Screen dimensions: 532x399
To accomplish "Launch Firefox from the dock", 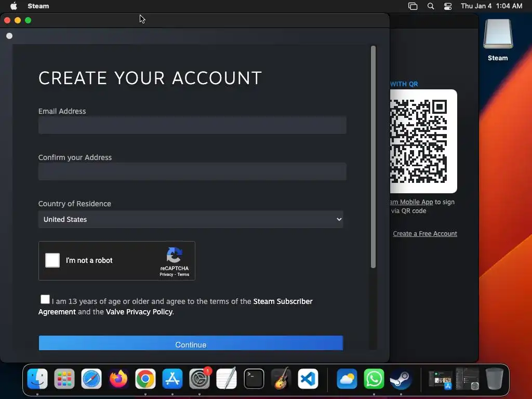I will (118, 379).
